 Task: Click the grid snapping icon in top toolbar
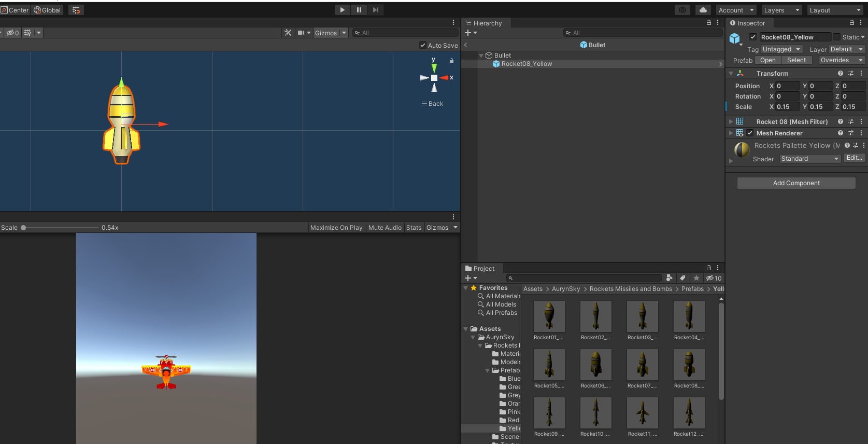tap(76, 10)
